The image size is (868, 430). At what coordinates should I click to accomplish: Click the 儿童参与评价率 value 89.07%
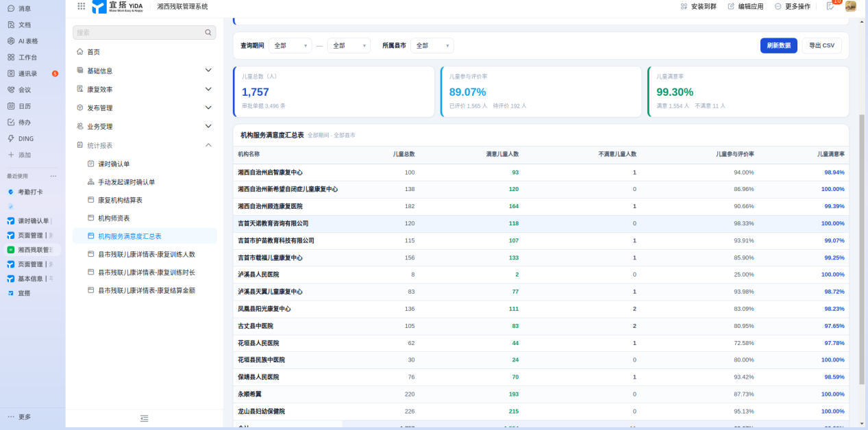(x=468, y=92)
